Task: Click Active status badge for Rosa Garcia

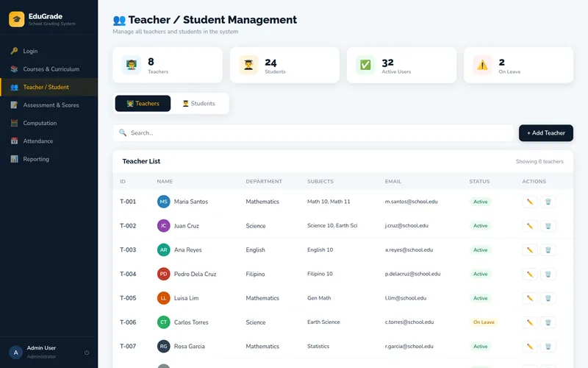Action: click(x=480, y=346)
